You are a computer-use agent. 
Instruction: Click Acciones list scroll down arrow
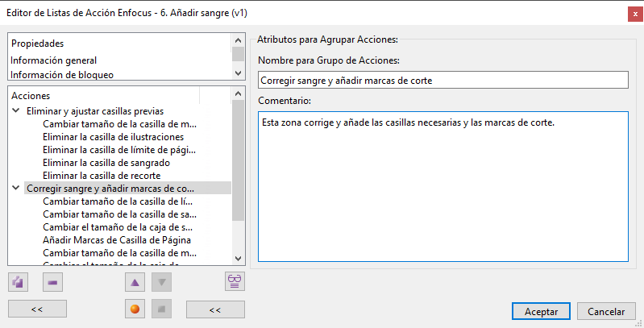click(x=238, y=258)
